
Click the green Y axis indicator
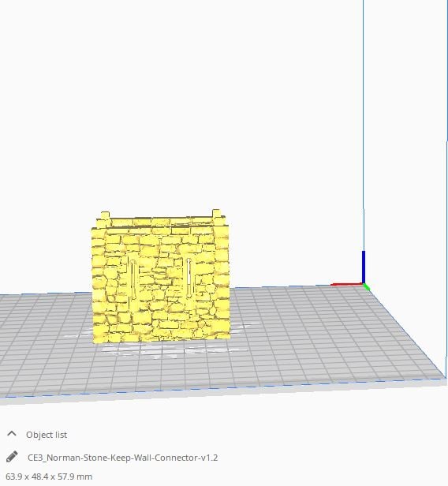[367, 287]
